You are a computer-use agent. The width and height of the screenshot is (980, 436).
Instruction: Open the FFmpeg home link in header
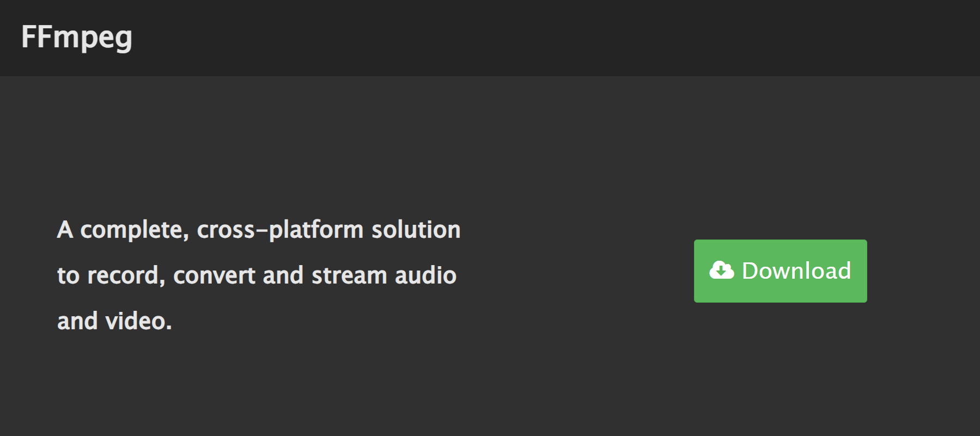[77, 37]
